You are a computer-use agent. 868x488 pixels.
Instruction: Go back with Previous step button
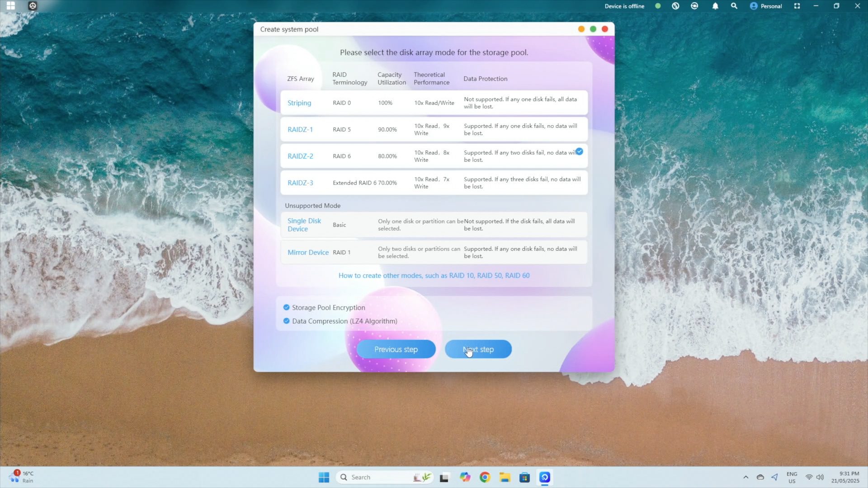pos(396,349)
